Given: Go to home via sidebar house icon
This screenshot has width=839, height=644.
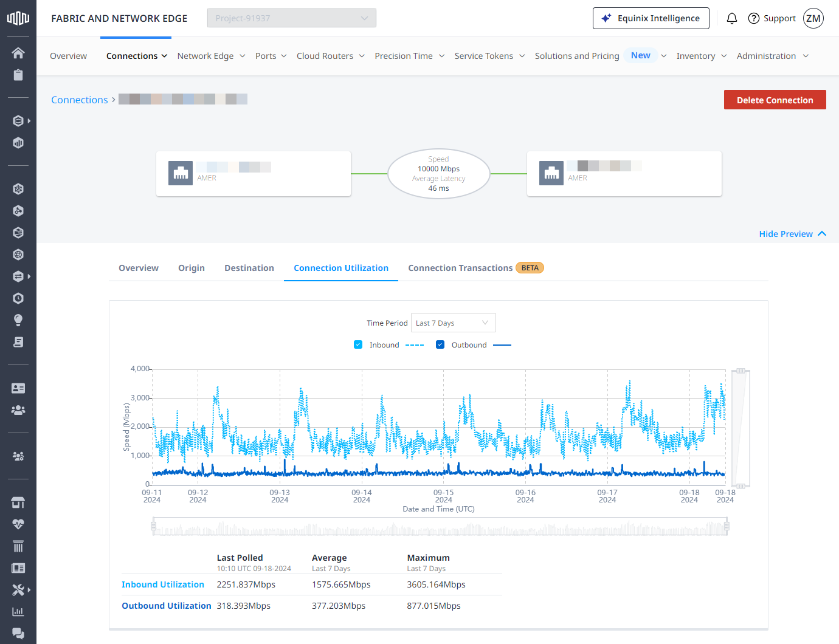Looking at the screenshot, I should click(18, 53).
